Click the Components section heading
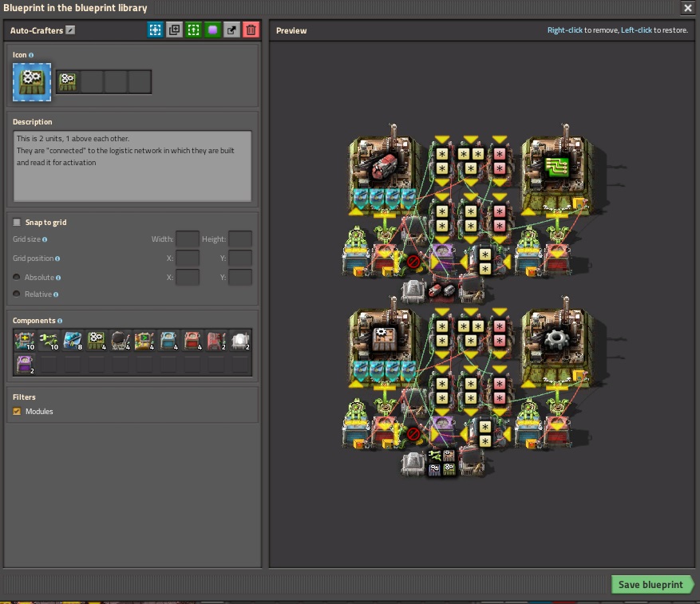The width and height of the screenshot is (700, 604). (x=34, y=321)
